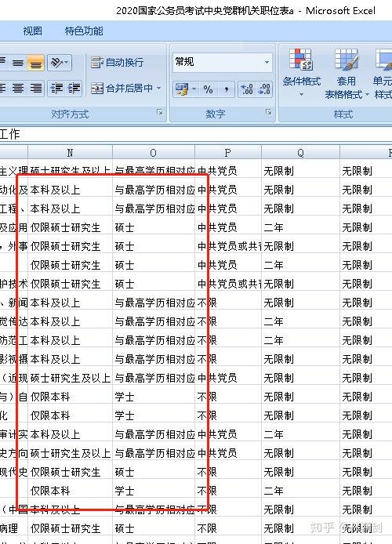
Task: Select column header O
Action: pyautogui.click(x=154, y=153)
